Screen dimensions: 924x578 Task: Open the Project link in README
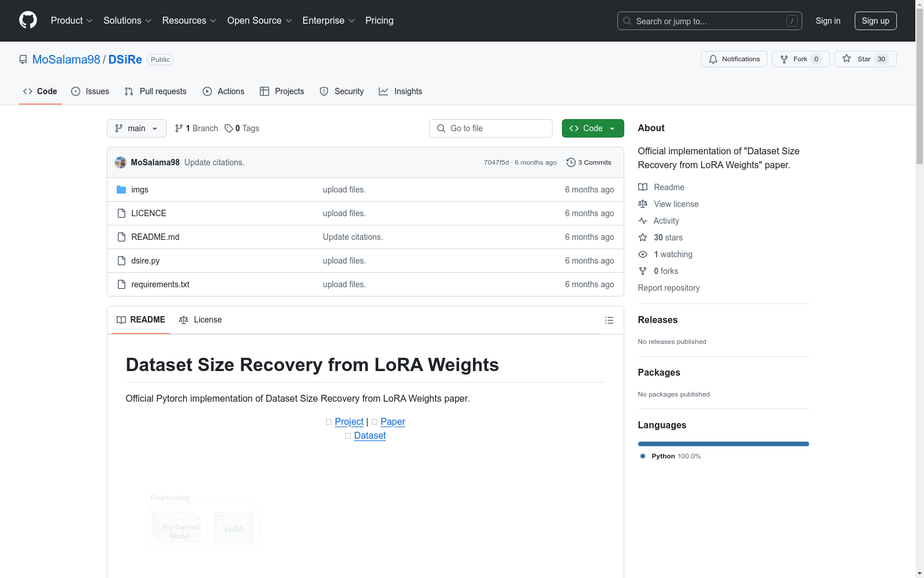click(349, 422)
